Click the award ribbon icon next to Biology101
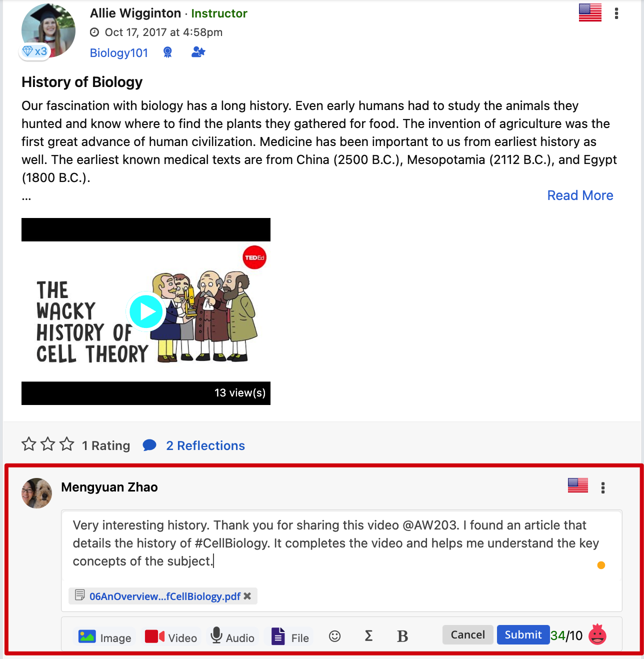 168,52
